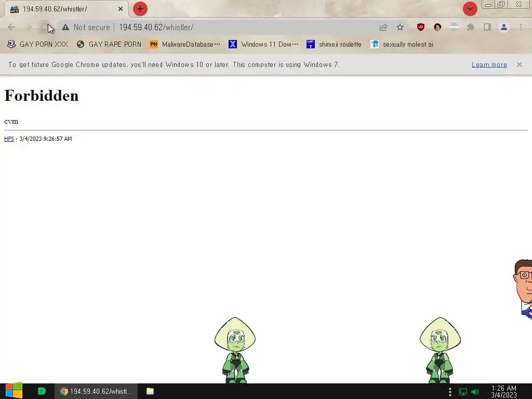Viewport: 532px width, 399px height.
Task: Reload the current page
Action: (45, 27)
